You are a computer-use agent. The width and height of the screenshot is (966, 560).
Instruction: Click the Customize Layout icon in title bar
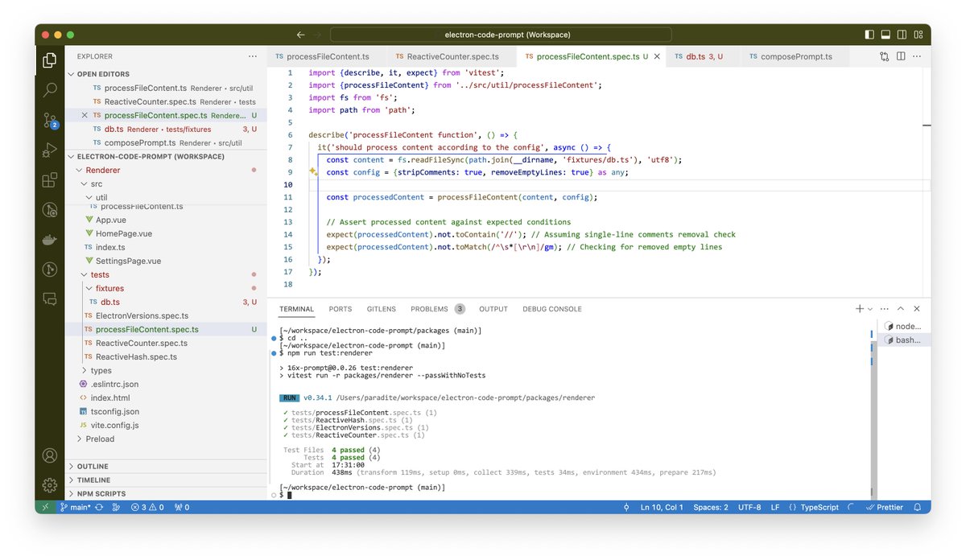coord(917,35)
